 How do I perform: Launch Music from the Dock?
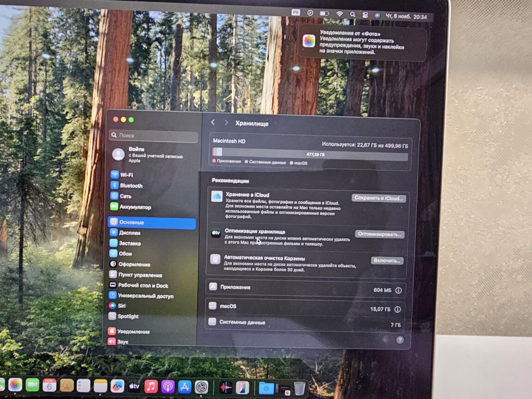click(x=151, y=386)
